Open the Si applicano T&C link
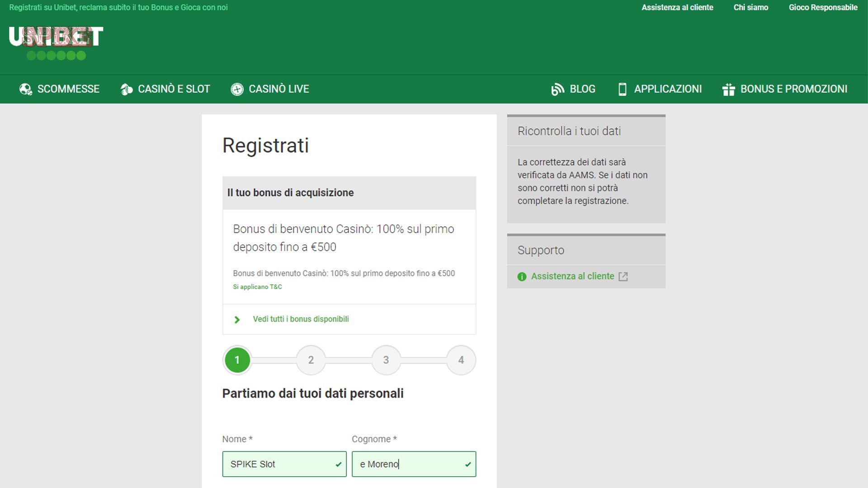This screenshot has width=868, height=488. point(257,286)
